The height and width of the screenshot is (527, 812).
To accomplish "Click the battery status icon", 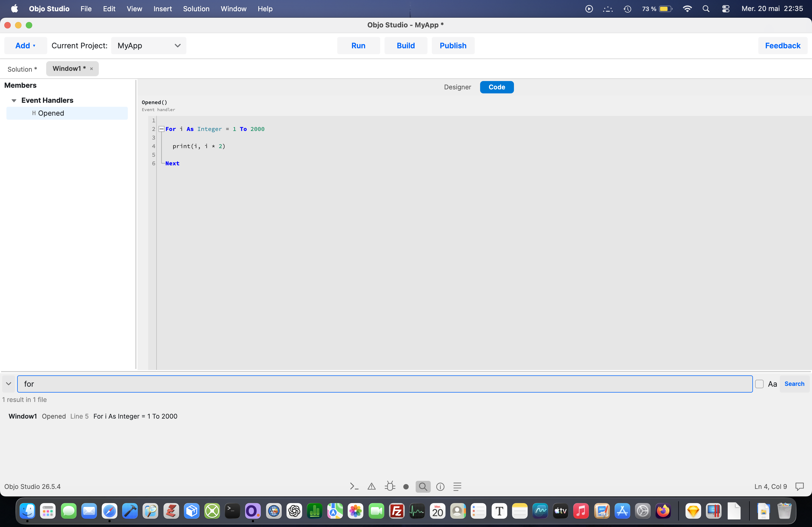I will click(x=665, y=9).
